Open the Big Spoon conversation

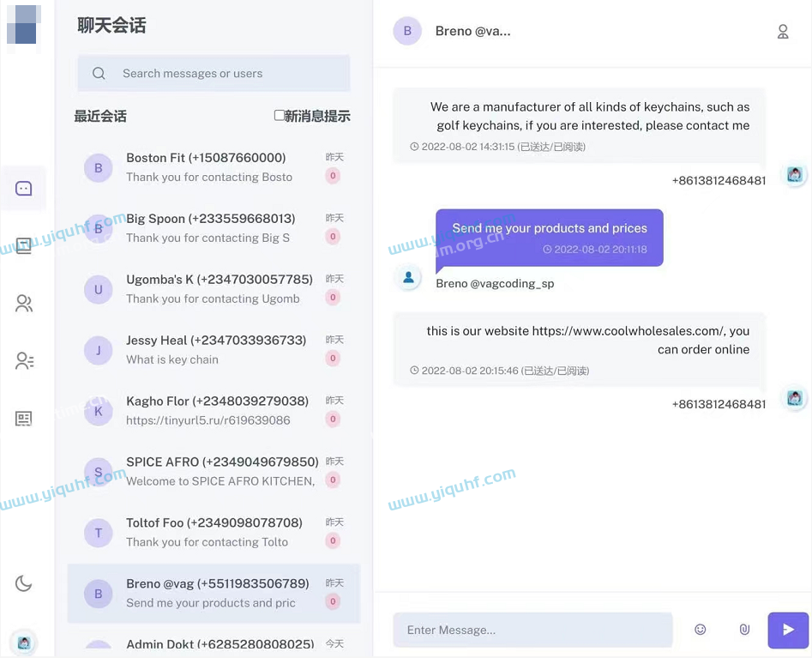[x=214, y=228]
